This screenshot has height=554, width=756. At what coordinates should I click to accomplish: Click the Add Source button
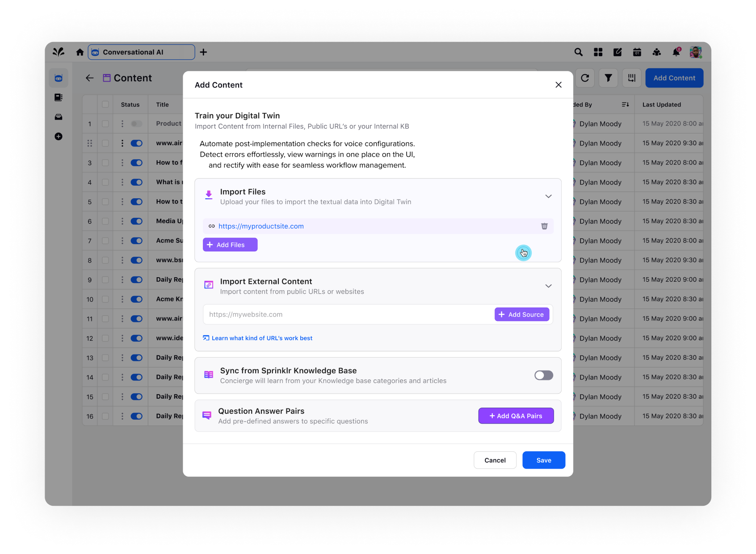point(522,315)
